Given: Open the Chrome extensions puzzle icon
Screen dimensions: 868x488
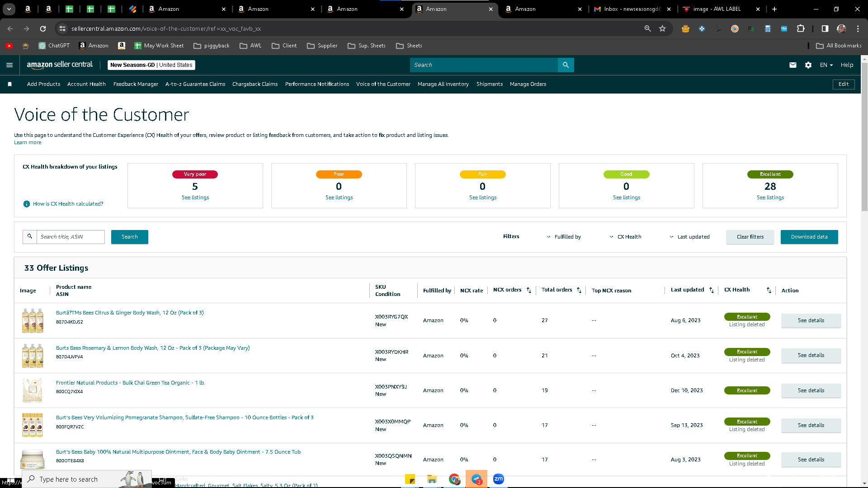Looking at the screenshot, I should (801, 28).
